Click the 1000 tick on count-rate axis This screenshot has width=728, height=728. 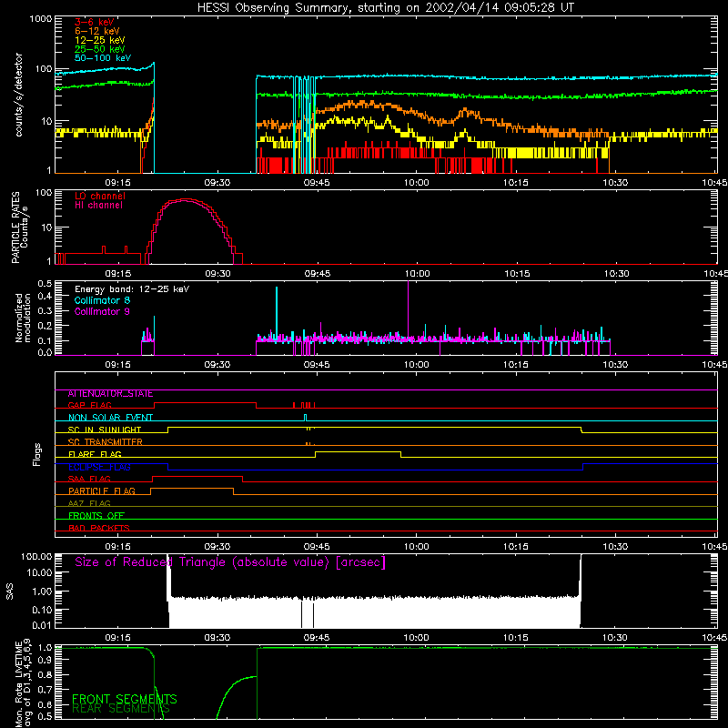pyautogui.click(x=40, y=19)
